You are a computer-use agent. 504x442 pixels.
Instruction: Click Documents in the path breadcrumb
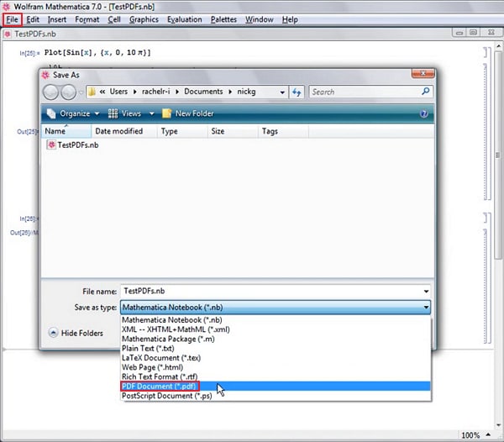(203, 92)
